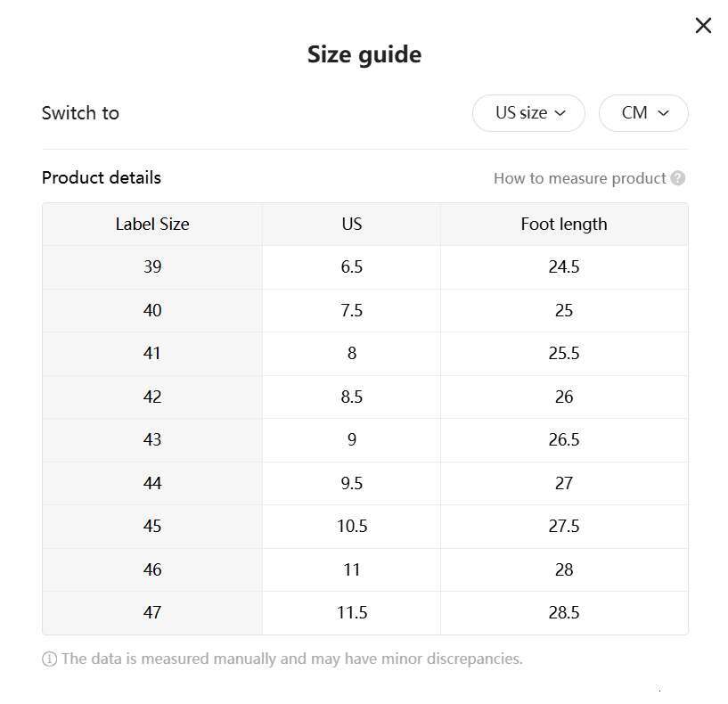Click the US column header

[x=350, y=224]
